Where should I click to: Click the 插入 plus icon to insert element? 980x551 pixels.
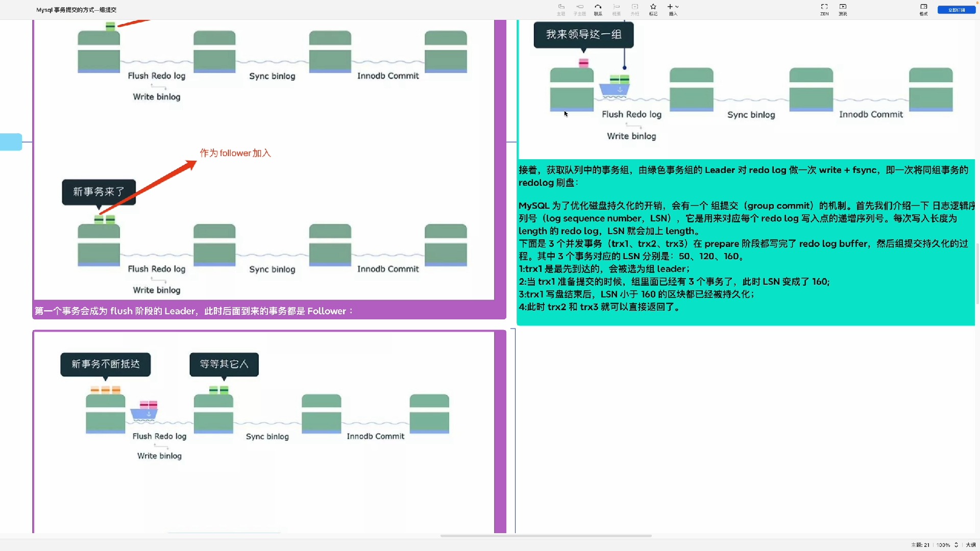click(670, 7)
